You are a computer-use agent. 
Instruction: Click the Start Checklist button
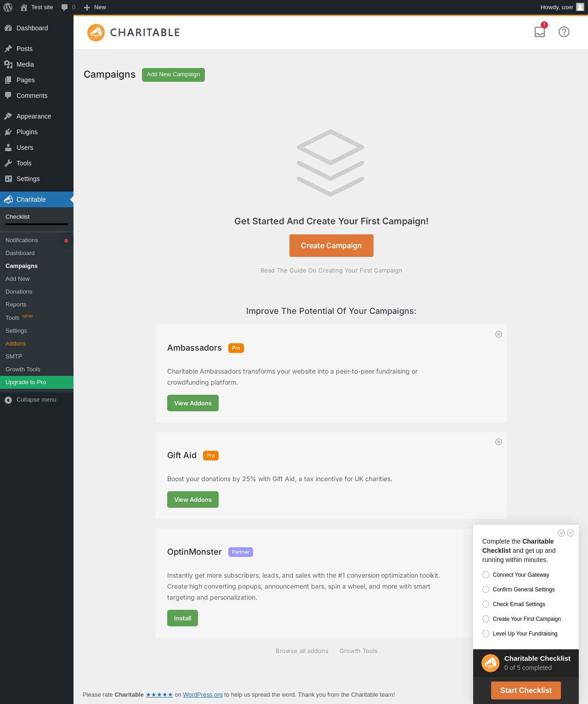point(526,690)
